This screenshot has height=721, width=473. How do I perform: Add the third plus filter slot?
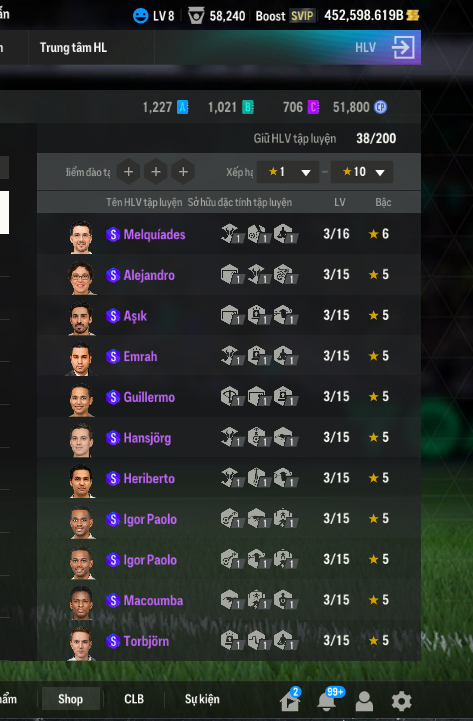click(x=183, y=172)
